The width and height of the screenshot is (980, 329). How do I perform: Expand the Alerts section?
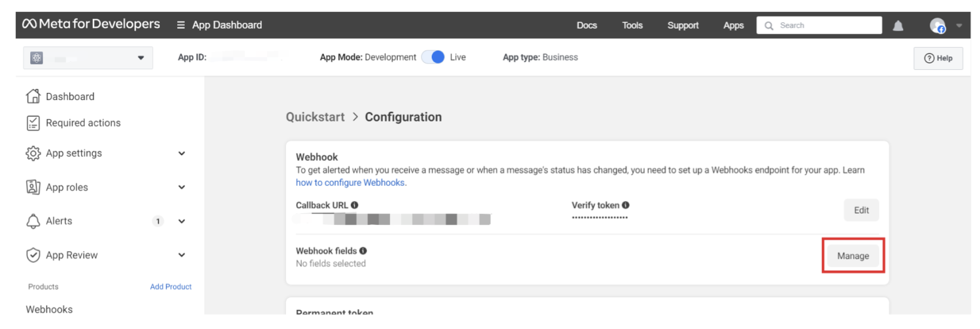[182, 221]
